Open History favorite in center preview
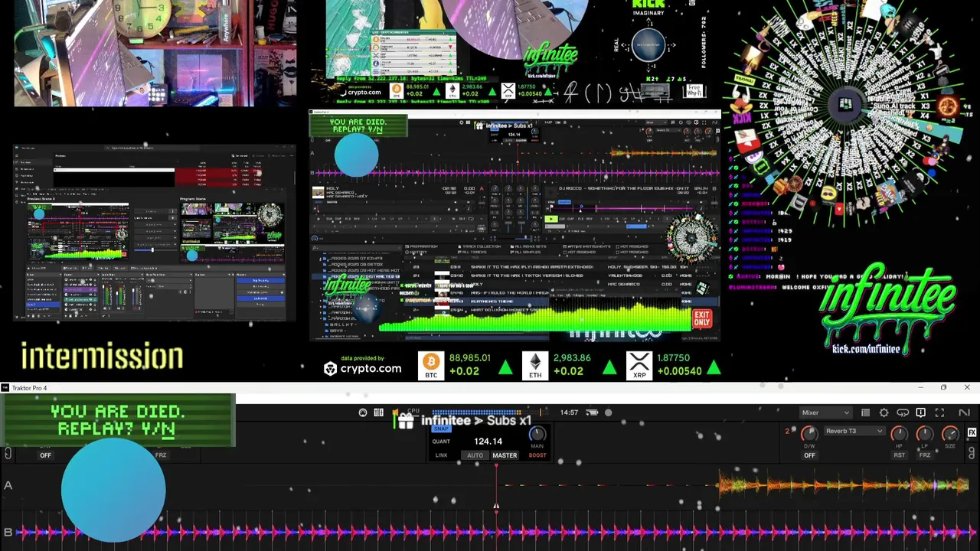Viewport: 980px width, 551px height. click(x=418, y=252)
